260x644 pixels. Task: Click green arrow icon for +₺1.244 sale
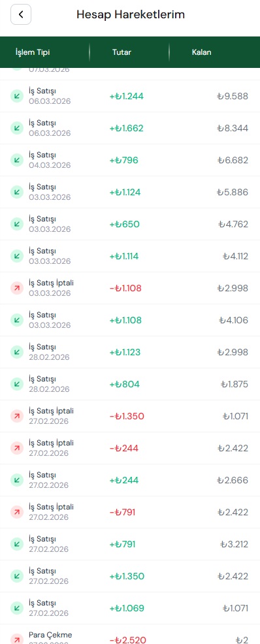[x=17, y=96]
